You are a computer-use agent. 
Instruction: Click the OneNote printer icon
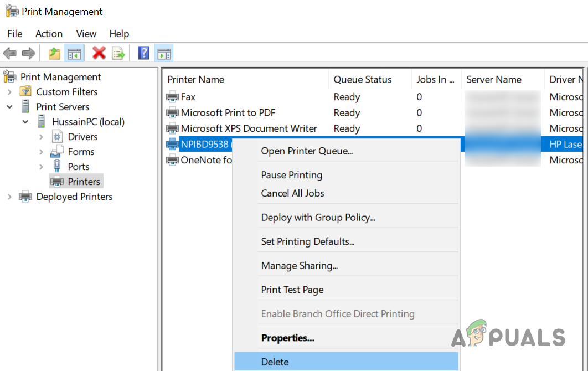click(x=173, y=160)
